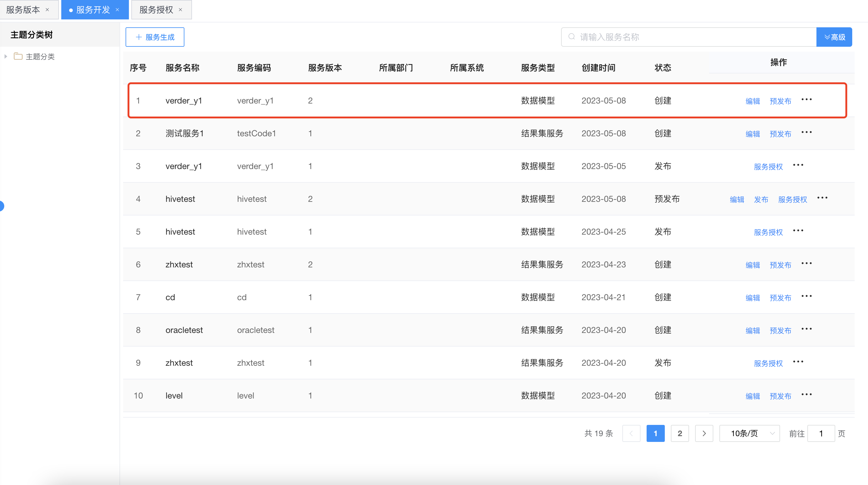868x485 pixels.
Task: Expand the 主题分类 tree node
Action: (x=6, y=56)
